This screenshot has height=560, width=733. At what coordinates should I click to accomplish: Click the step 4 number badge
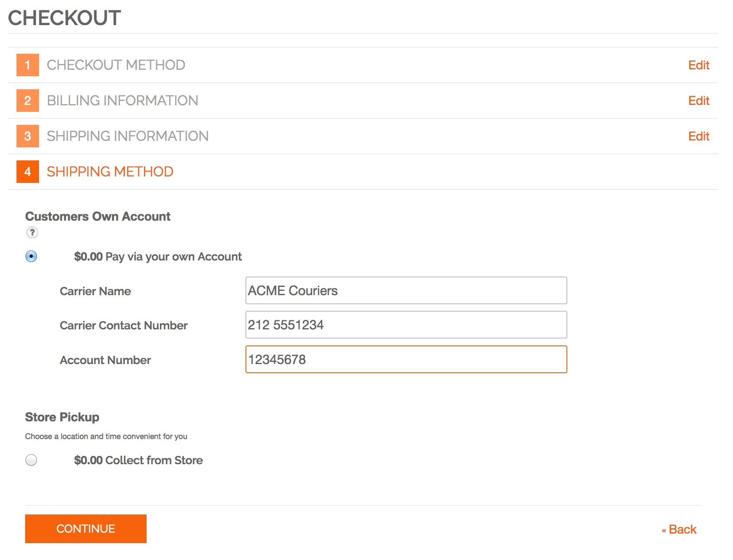(28, 172)
